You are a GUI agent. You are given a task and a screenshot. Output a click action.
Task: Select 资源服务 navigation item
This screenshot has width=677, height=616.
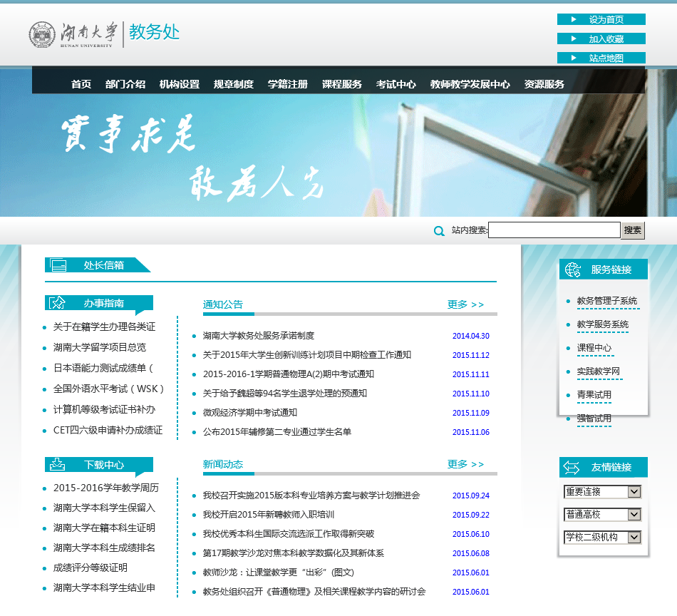coord(544,84)
